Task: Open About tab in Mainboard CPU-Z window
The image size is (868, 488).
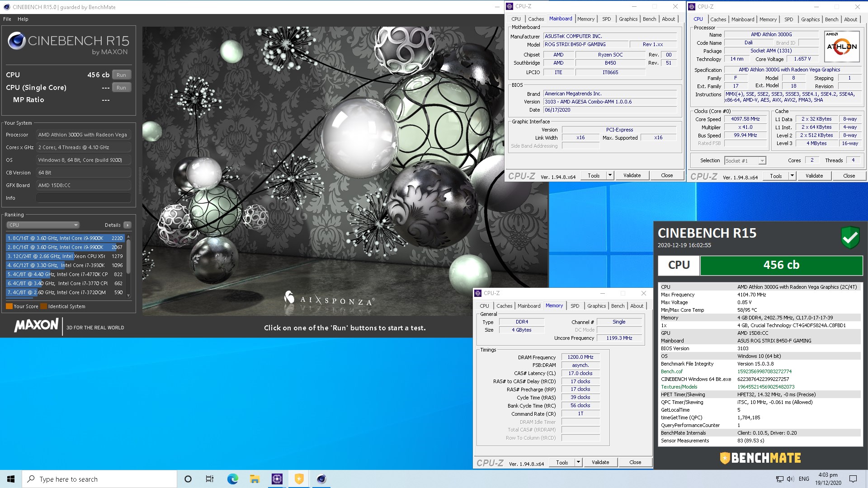Action: point(668,19)
